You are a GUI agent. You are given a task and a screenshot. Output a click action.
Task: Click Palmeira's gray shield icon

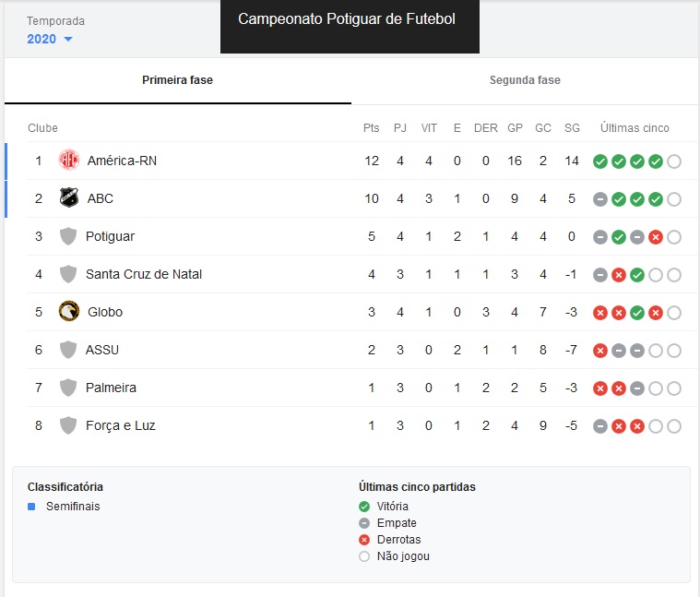(67, 388)
